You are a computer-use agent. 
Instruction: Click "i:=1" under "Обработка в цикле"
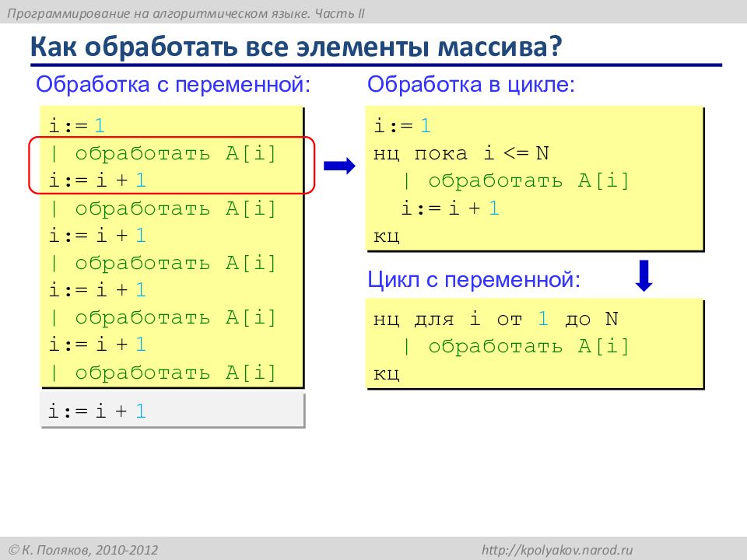click(x=402, y=126)
